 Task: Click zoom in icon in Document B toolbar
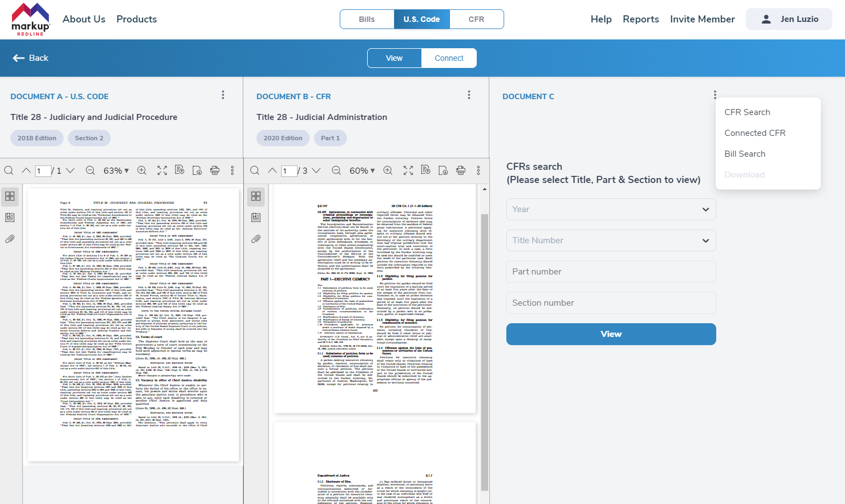pos(388,170)
